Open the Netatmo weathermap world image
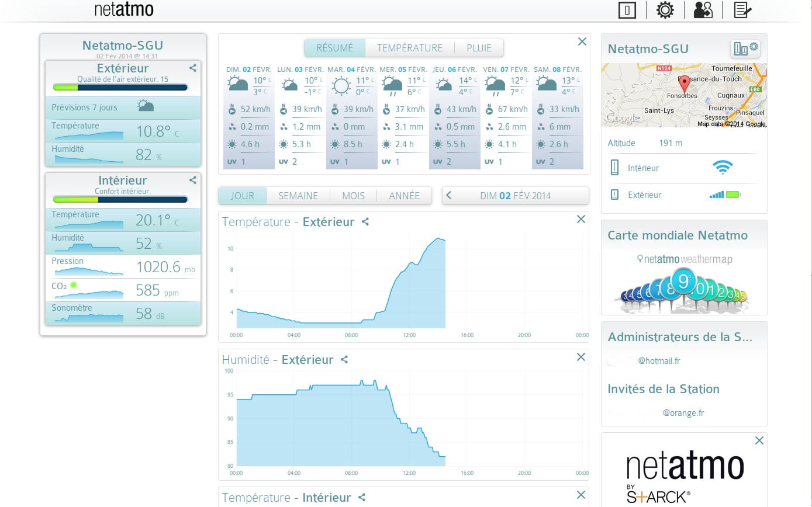The image size is (812, 507). point(684,284)
